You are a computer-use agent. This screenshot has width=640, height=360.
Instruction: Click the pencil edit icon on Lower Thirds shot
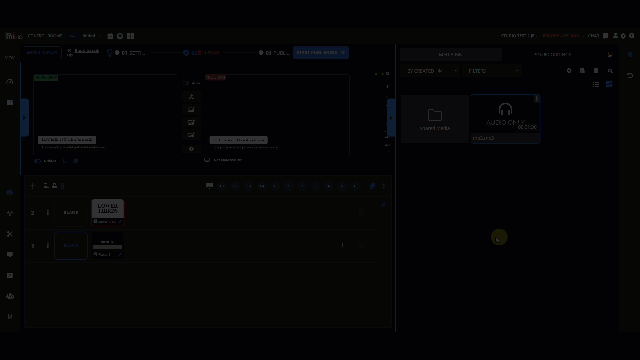(120, 222)
